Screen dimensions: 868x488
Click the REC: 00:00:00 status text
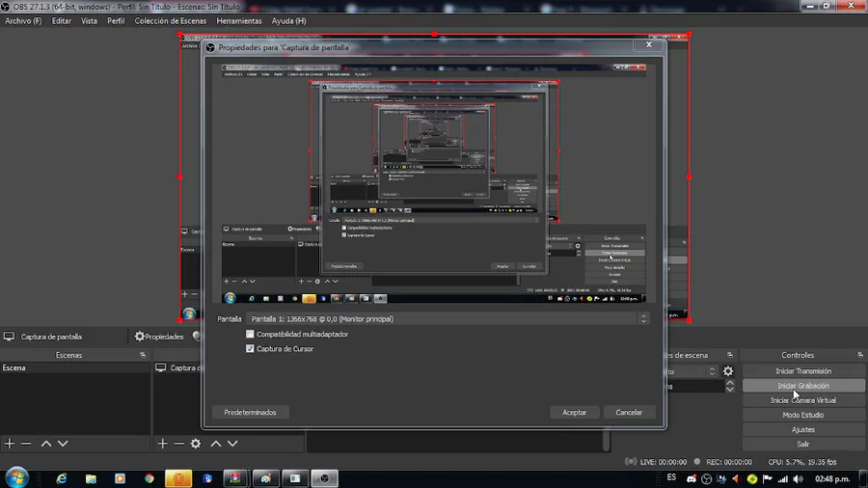coord(729,462)
